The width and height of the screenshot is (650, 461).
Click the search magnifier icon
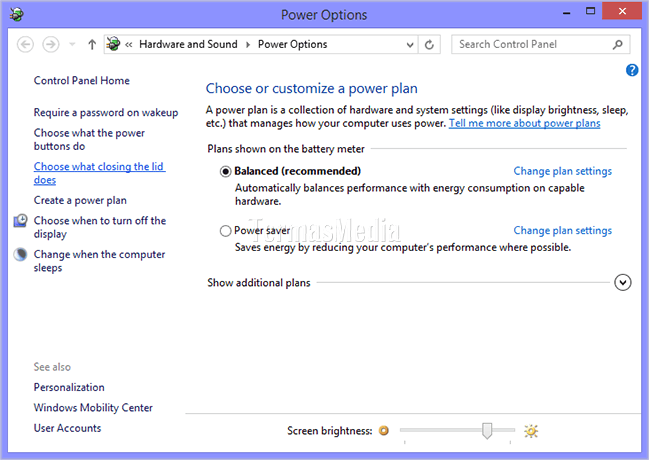(x=618, y=44)
